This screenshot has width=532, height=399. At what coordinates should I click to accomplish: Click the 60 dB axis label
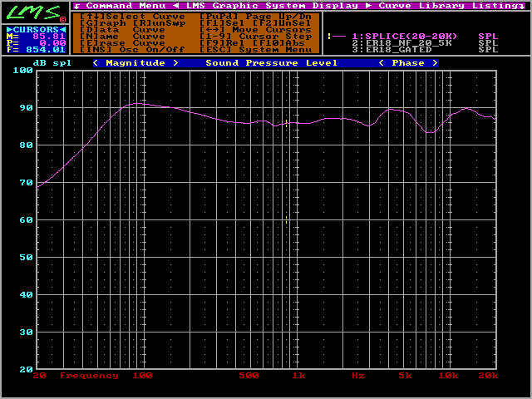[x=26, y=220]
